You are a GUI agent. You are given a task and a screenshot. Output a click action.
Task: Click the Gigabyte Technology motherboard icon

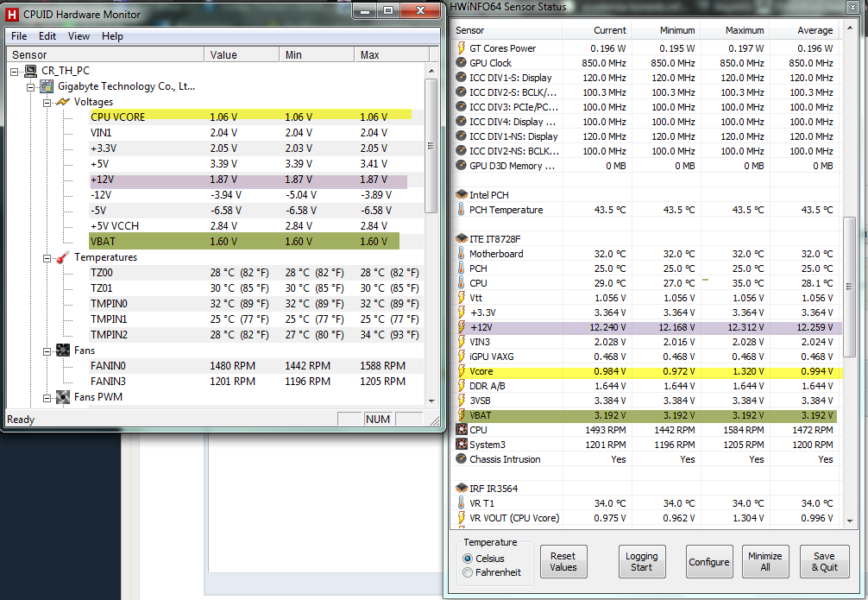(47, 86)
